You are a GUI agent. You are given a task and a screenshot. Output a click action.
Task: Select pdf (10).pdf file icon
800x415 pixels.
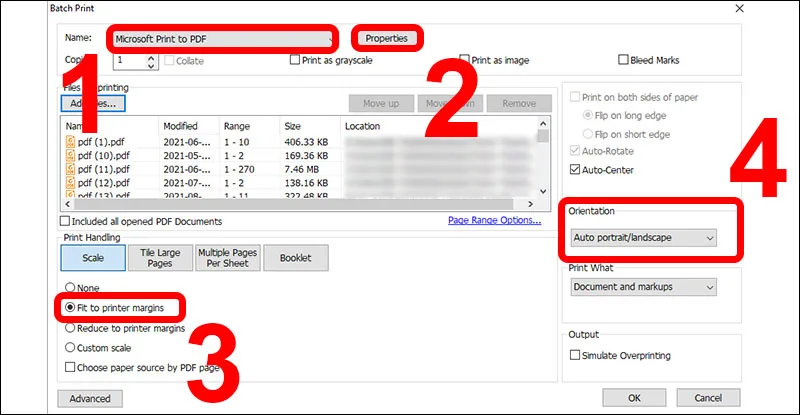(x=70, y=155)
